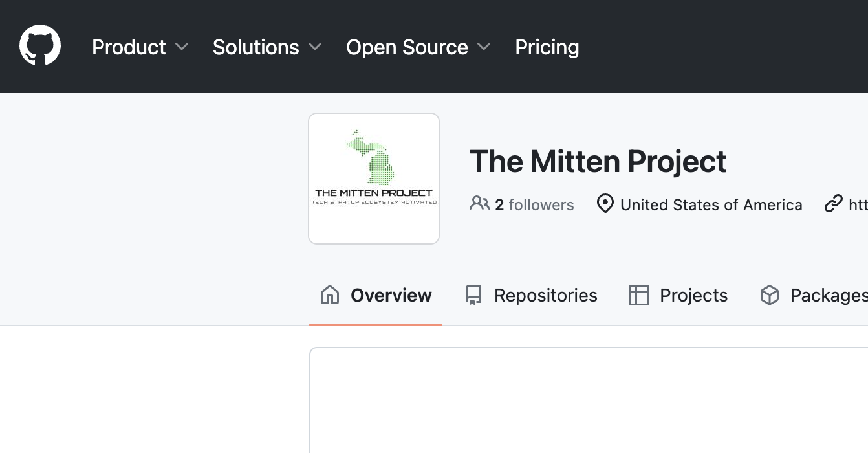Image resolution: width=868 pixels, height=453 pixels.
Task: Click the Projects table icon
Action: (x=639, y=295)
